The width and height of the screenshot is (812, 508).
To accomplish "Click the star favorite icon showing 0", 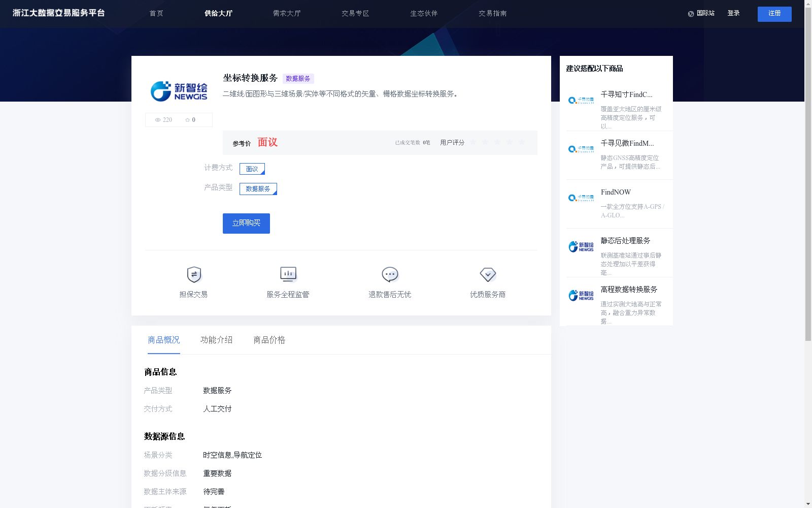I will 187,120.
